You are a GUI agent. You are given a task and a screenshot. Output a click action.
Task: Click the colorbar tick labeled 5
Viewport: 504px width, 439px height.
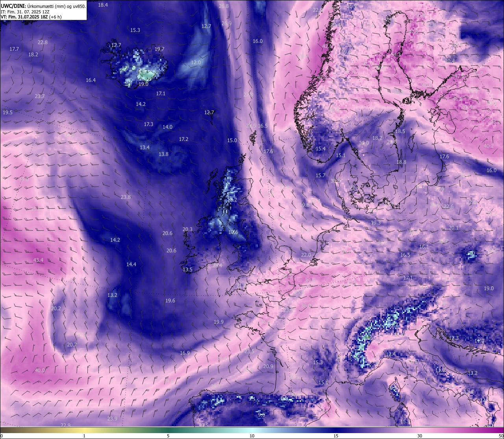point(168,436)
